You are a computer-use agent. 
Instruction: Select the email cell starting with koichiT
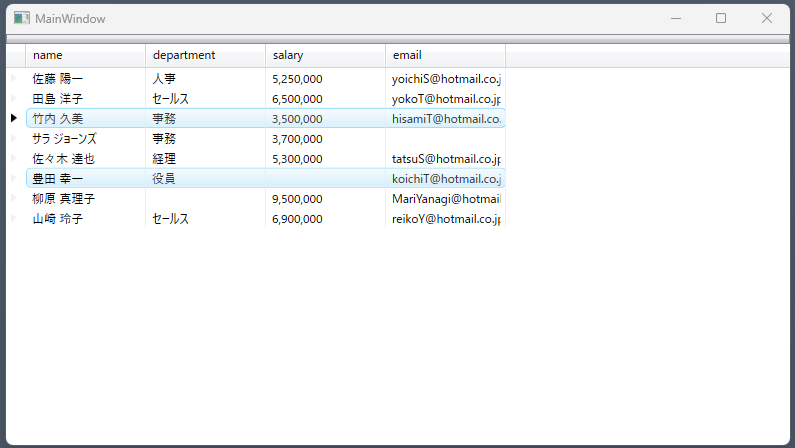click(446, 178)
